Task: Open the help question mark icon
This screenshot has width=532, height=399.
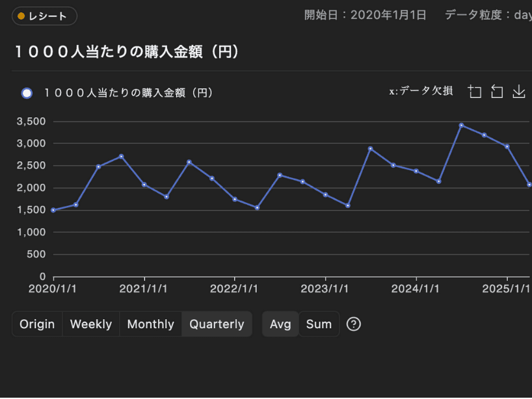Action: pos(353,324)
